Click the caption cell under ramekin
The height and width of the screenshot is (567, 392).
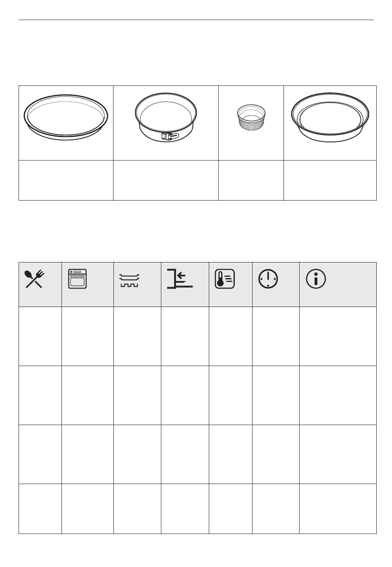click(x=251, y=180)
